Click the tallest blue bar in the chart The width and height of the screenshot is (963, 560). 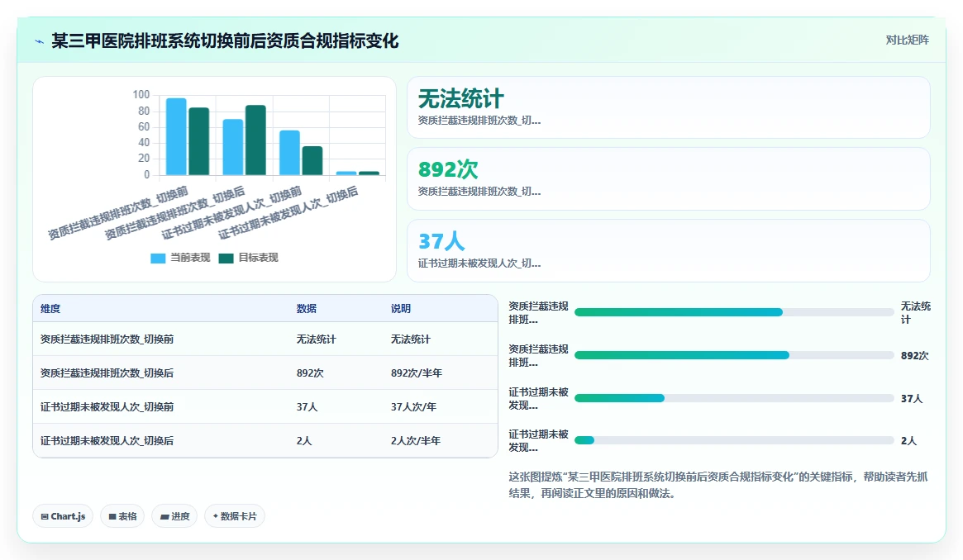click(176, 137)
